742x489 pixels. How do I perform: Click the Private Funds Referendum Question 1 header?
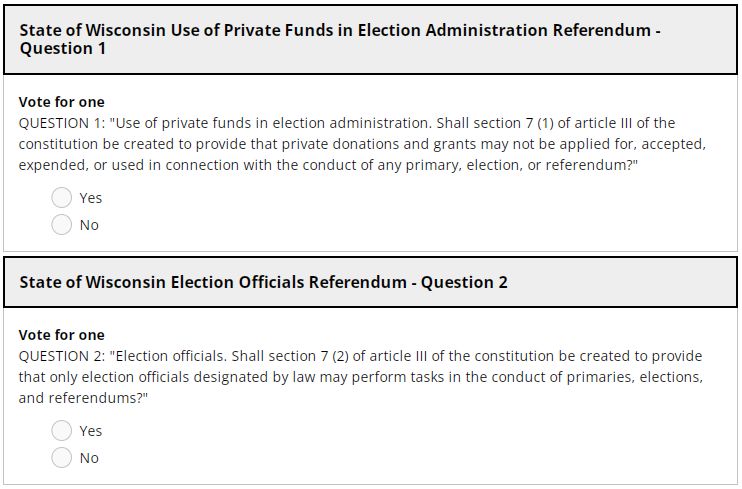click(x=340, y=39)
